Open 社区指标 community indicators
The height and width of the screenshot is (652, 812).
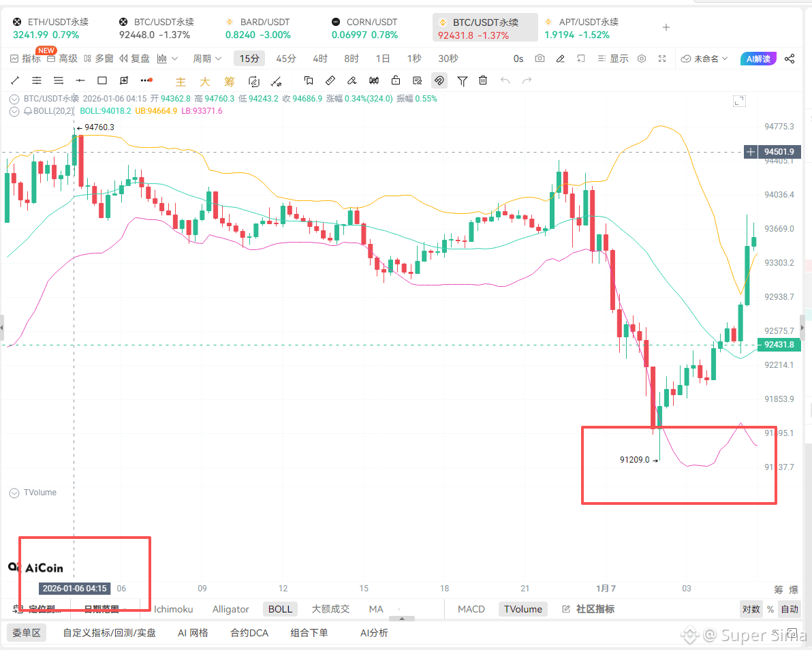[589, 610]
